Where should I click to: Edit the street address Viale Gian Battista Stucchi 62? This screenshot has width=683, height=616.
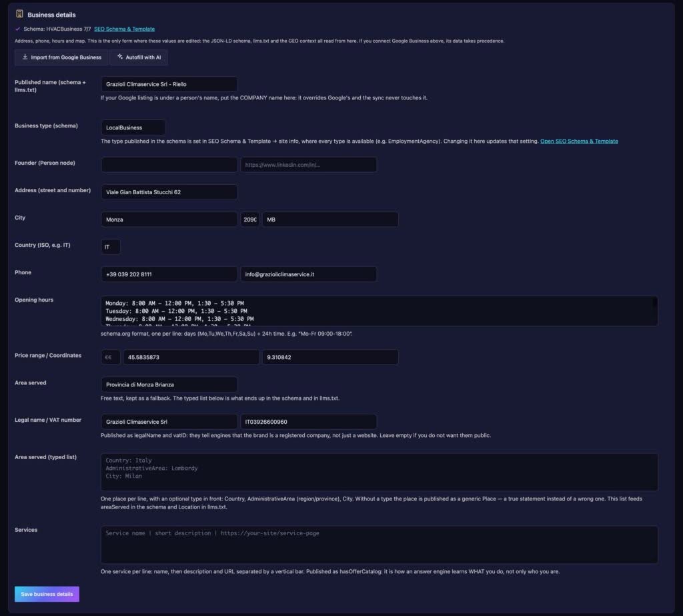point(169,192)
